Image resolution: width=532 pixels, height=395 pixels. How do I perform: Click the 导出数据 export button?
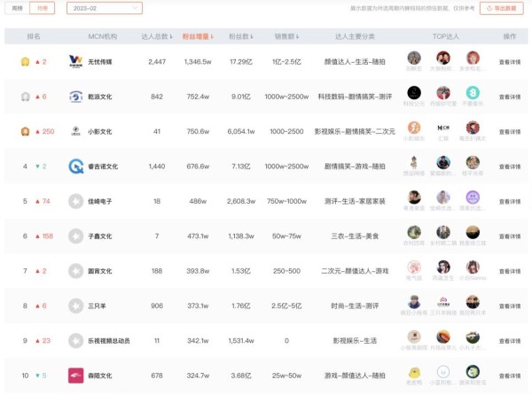click(x=502, y=8)
